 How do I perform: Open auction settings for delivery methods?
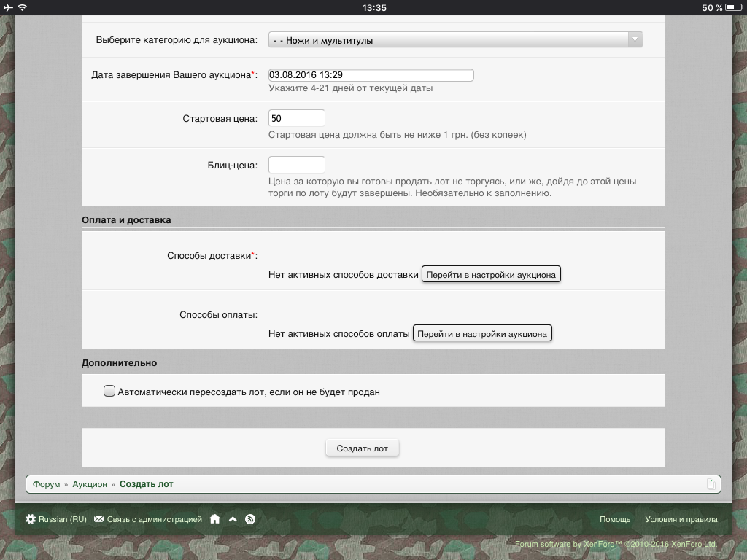(491, 275)
